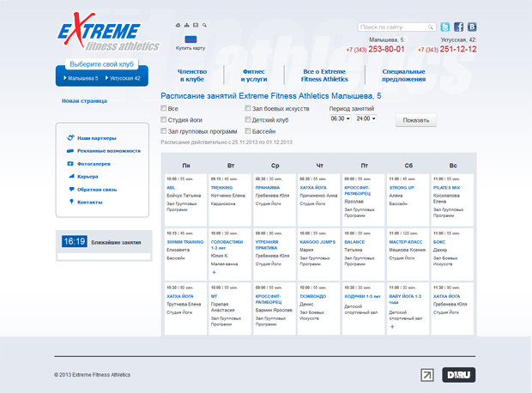The height and width of the screenshot is (393, 532).
Task: Open the Новая страница link
Action: (x=84, y=100)
